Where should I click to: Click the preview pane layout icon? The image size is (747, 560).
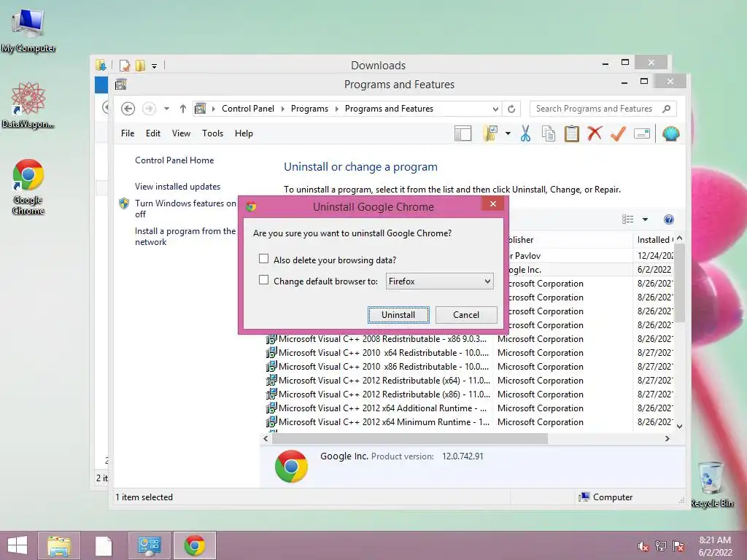462,134
